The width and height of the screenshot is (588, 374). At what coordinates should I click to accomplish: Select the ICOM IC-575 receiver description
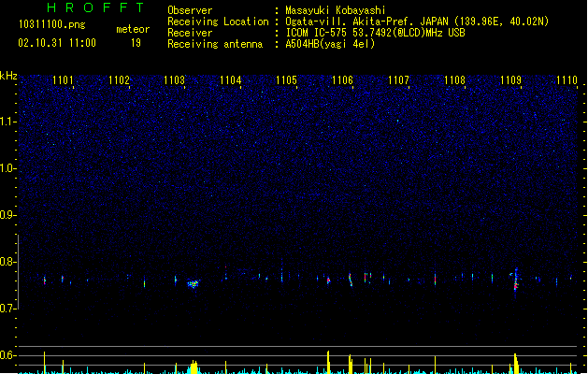[376, 33]
